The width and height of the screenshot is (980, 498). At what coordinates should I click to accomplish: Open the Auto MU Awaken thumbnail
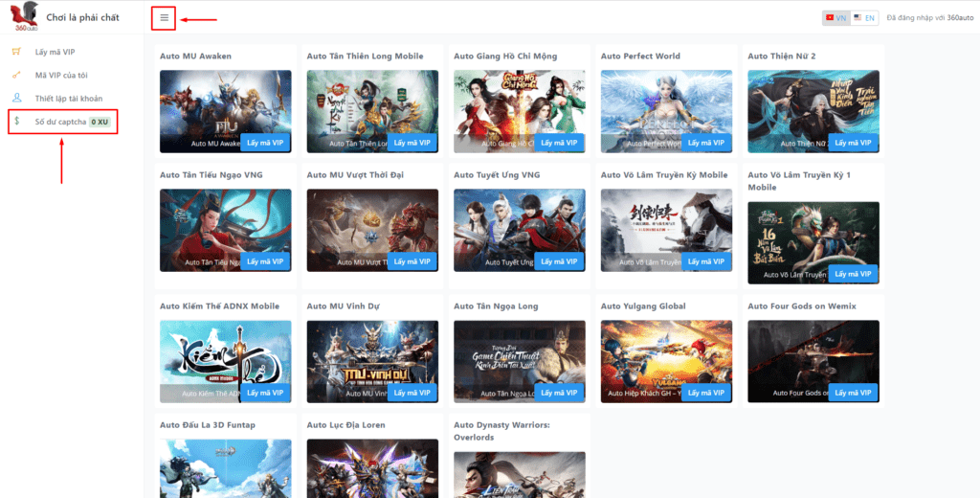pos(226,111)
